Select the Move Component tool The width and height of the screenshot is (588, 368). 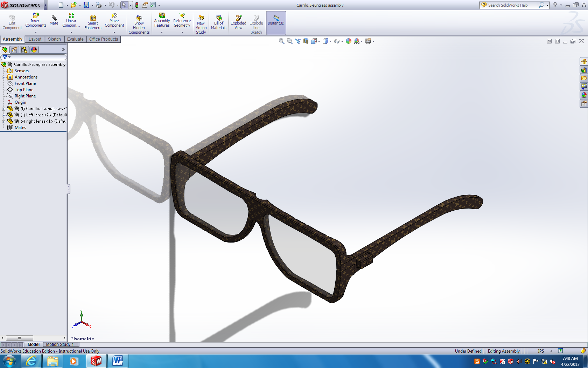click(114, 21)
